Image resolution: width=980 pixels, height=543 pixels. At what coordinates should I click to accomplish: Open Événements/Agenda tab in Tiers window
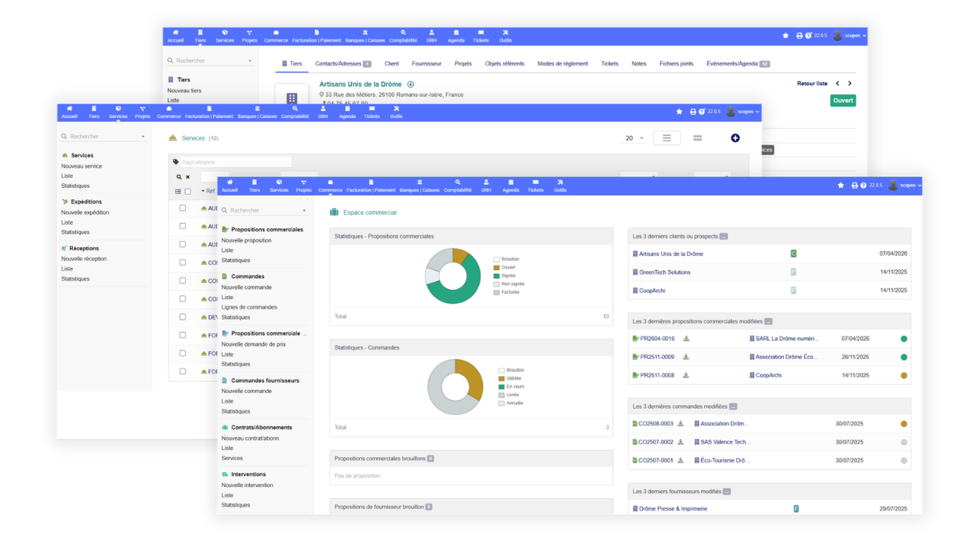click(x=738, y=64)
